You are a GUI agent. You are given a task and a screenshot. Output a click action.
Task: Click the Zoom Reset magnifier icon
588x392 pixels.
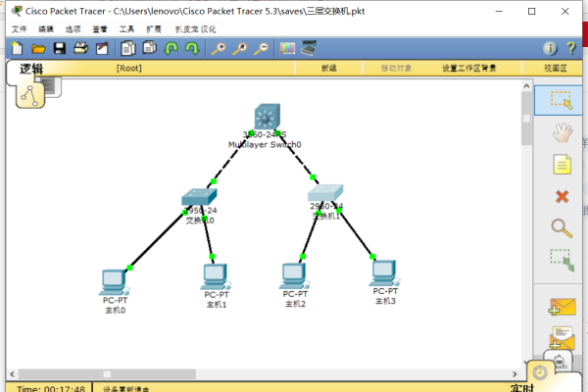pos(240,49)
